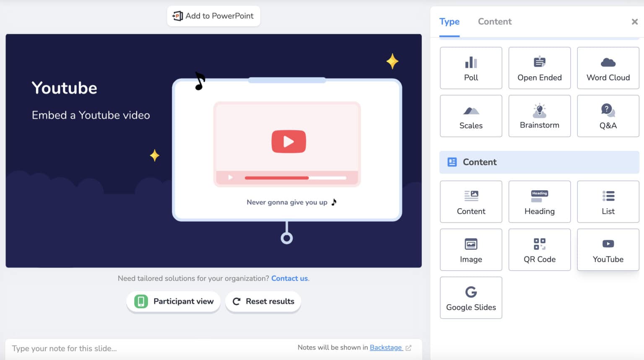This screenshot has width=644, height=360.
Task: Pick the Heading content slide type
Action: (539, 202)
